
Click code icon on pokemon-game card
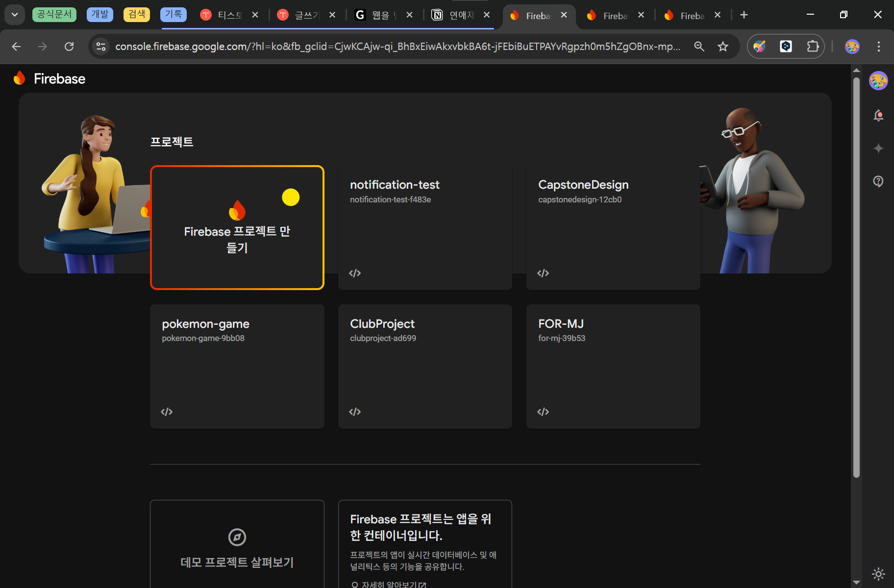coord(167,412)
